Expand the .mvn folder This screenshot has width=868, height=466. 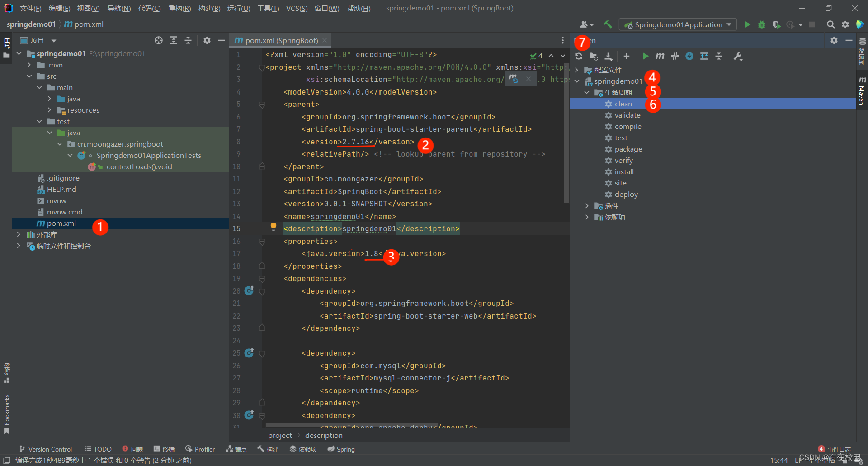29,65
